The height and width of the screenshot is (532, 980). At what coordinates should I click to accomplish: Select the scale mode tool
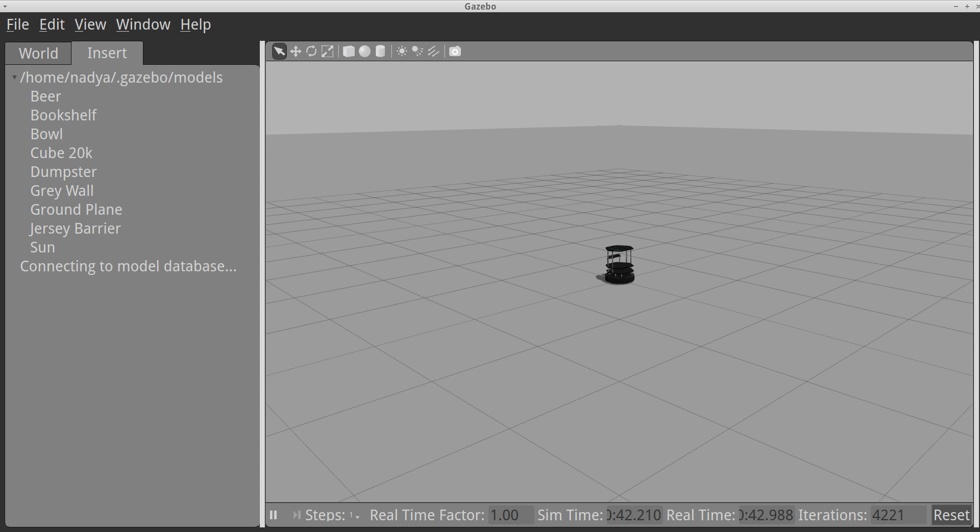tap(327, 52)
